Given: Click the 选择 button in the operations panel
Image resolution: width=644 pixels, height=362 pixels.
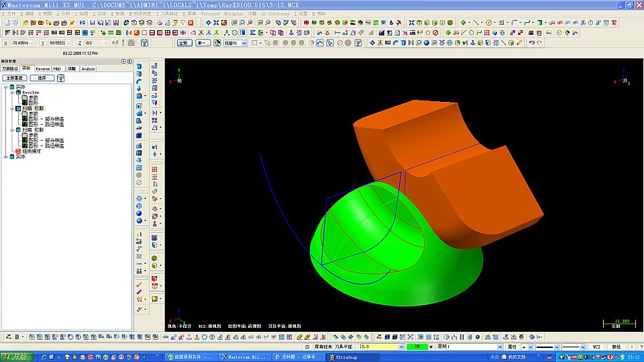Looking at the screenshot, I should tap(42, 78).
